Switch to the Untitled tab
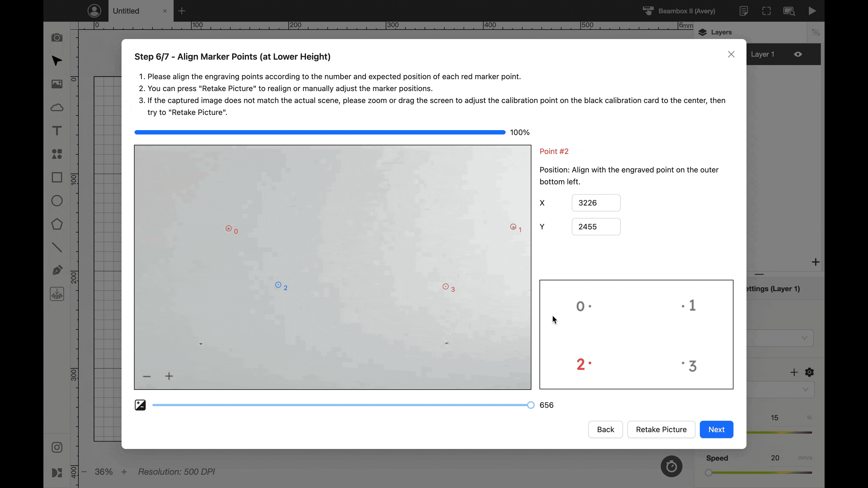This screenshot has width=868, height=488. click(126, 11)
